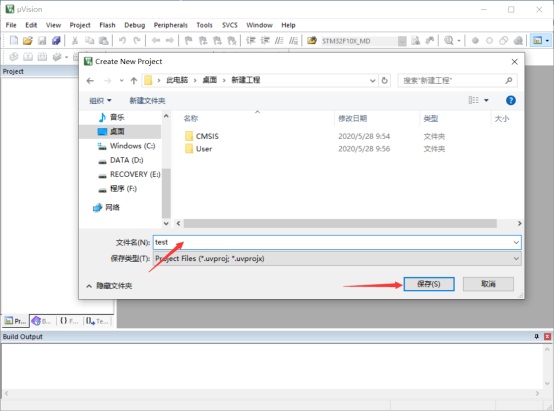
Task: Open the Flash menu
Action: [x=107, y=25]
